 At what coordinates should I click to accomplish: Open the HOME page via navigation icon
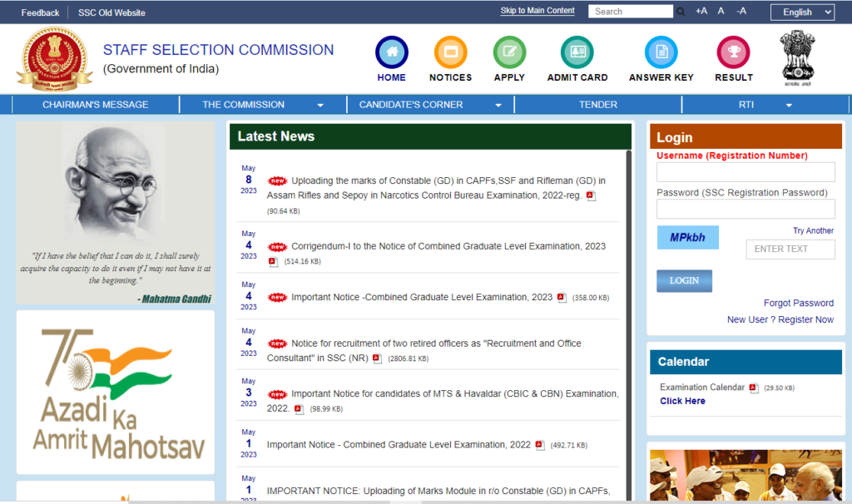391,52
